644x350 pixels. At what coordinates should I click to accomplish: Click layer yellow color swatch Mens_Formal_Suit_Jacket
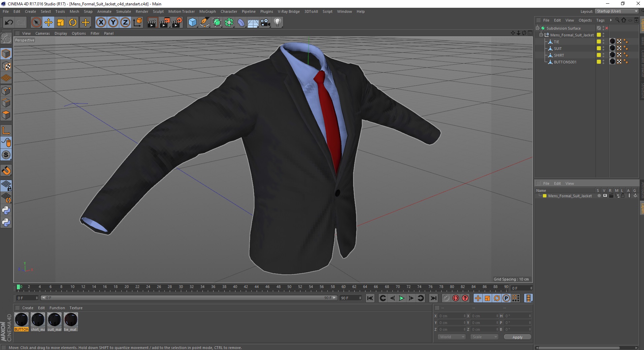[x=544, y=196]
